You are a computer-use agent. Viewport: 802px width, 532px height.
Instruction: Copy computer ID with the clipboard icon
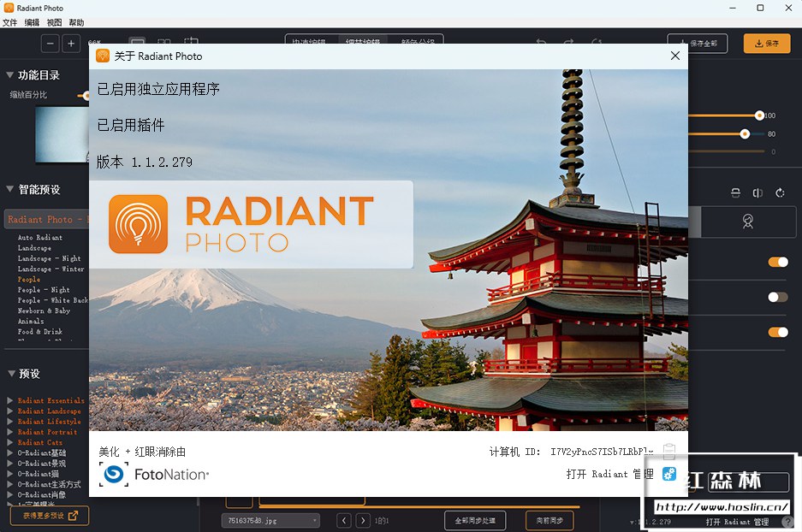click(x=669, y=452)
